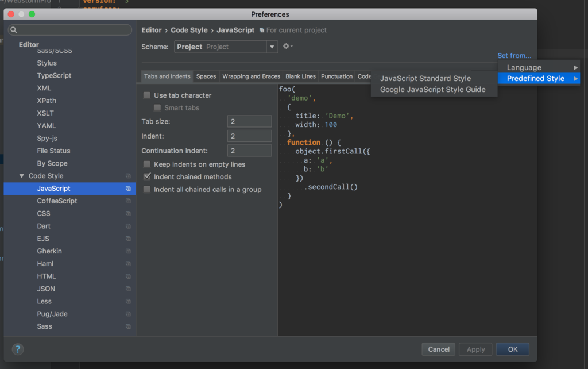Click the project-level icon on the JavaScript row

coord(128,189)
